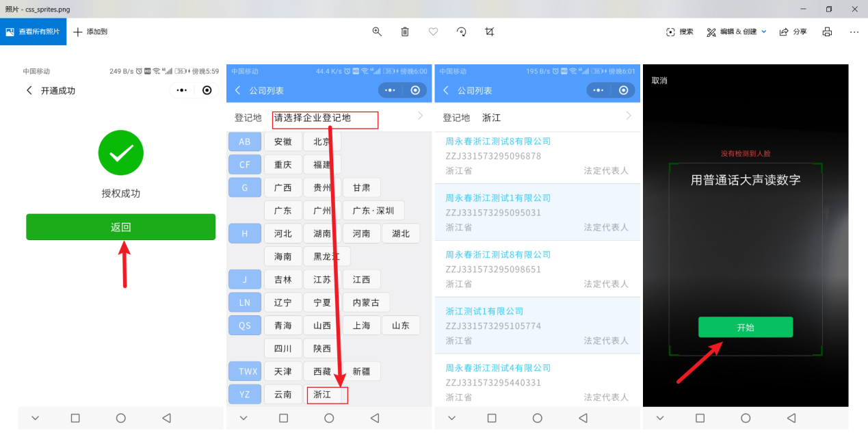Click the zoom magnifier icon
This screenshot has width=868, height=448.
(377, 31)
